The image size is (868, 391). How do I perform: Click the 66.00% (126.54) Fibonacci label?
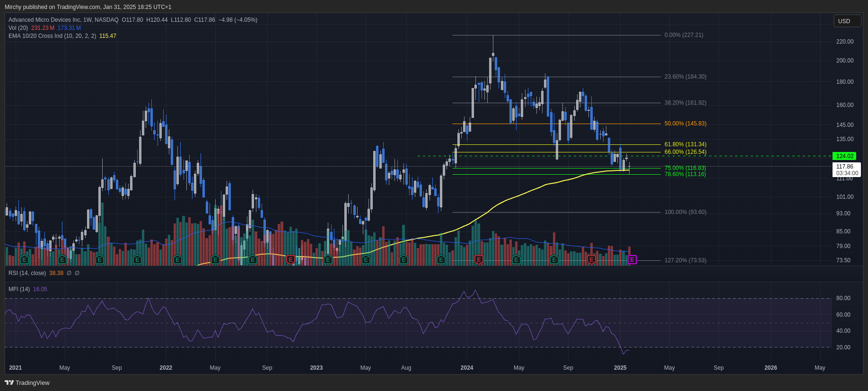coord(685,152)
